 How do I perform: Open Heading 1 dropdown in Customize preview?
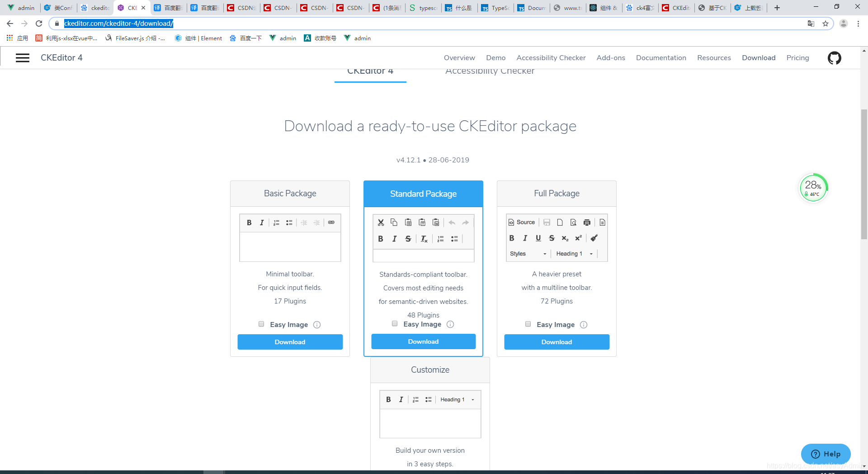click(x=458, y=399)
